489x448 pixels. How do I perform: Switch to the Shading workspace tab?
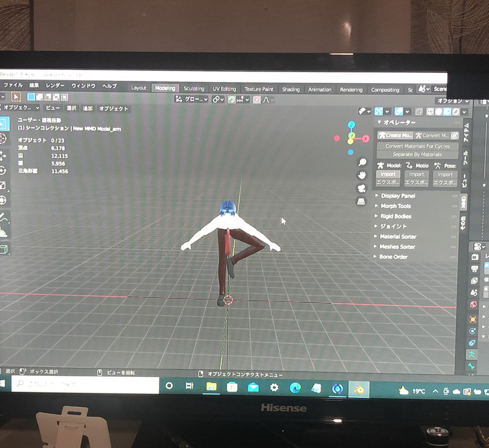tap(291, 89)
